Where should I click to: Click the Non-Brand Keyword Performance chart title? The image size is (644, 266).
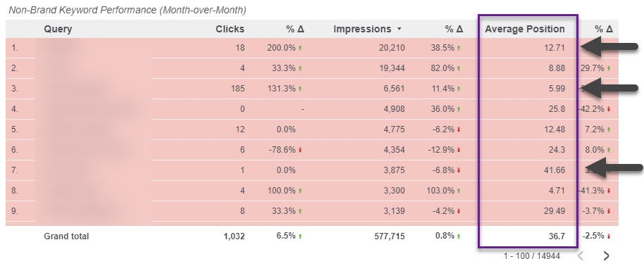pos(128,11)
